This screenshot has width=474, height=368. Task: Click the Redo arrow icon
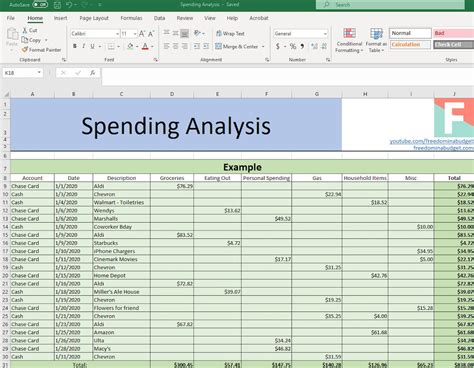pos(84,5)
